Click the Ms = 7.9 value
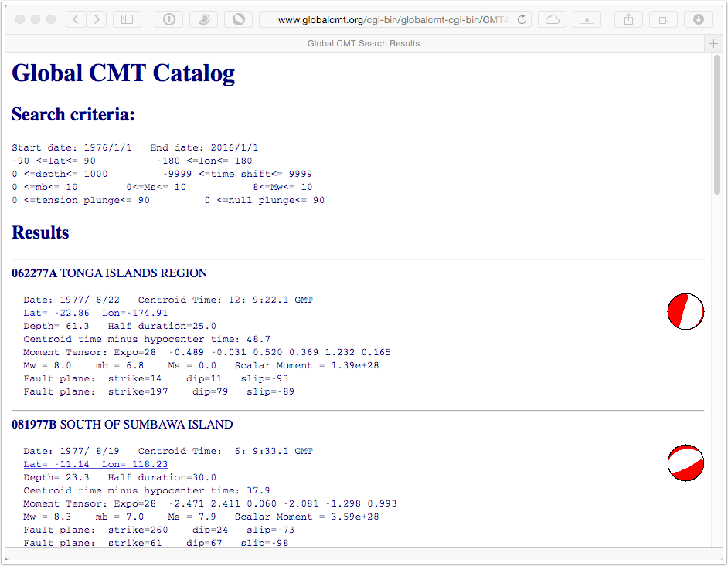728x566 pixels. point(192,517)
